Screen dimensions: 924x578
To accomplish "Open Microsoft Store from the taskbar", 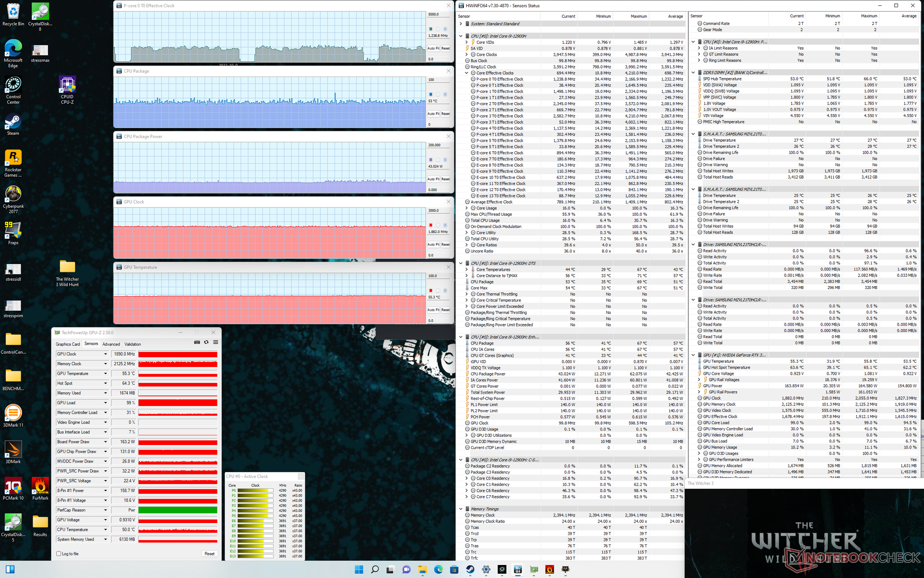I will tap(454, 569).
